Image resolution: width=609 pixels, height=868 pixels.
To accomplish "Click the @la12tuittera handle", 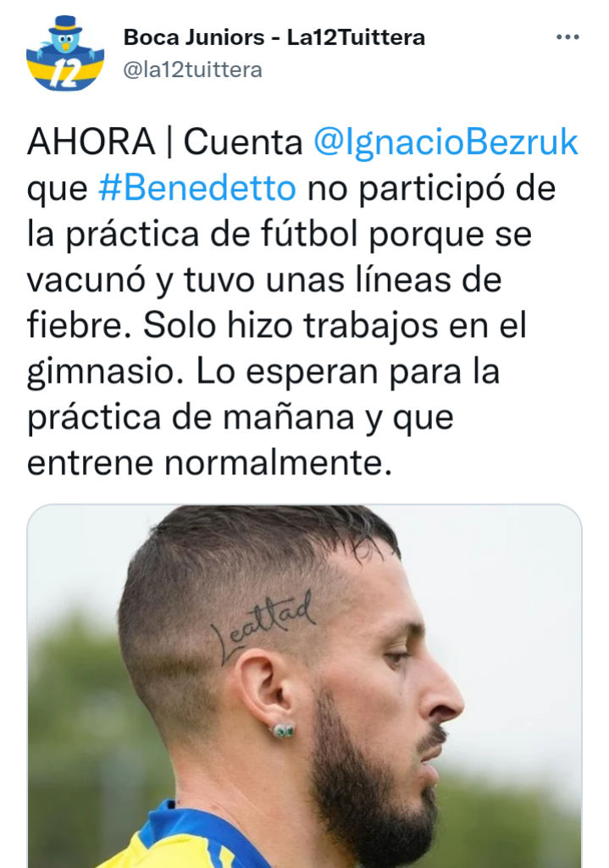I will 192,70.
